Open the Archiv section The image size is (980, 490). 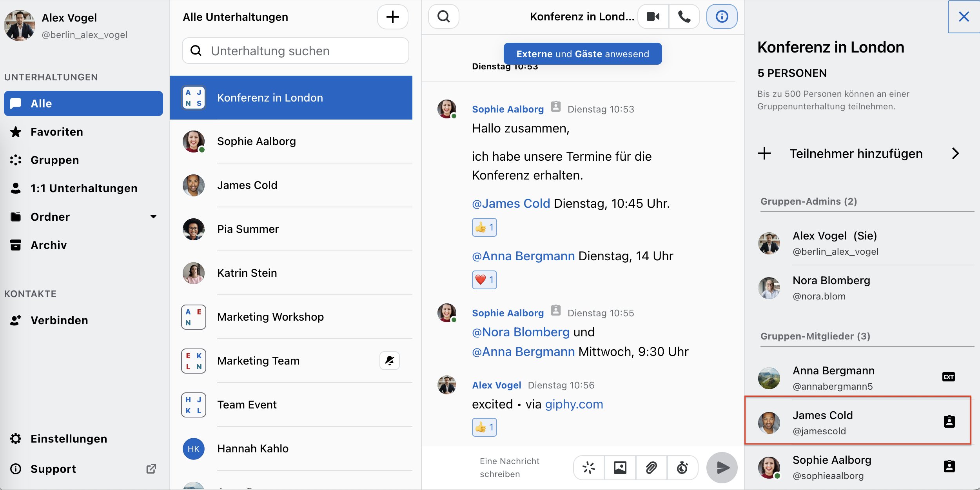click(83, 245)
